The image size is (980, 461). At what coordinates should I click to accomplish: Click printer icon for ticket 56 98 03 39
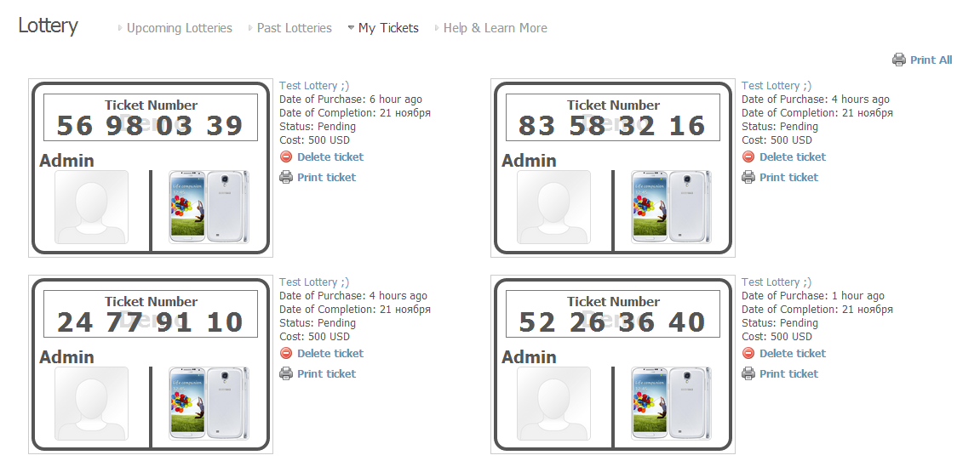pyautogui.click(x=285, y=178)
